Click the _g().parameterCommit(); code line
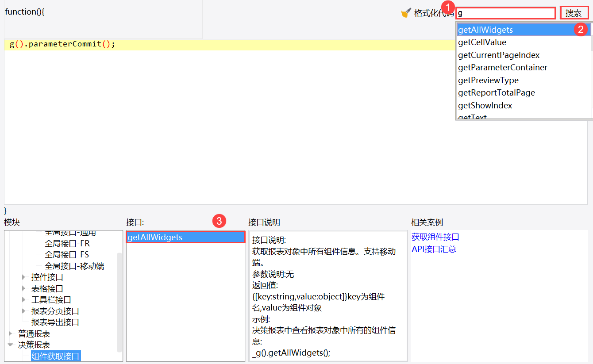Image resolution: width=593 pixels, height=364 pixels. 60,44
